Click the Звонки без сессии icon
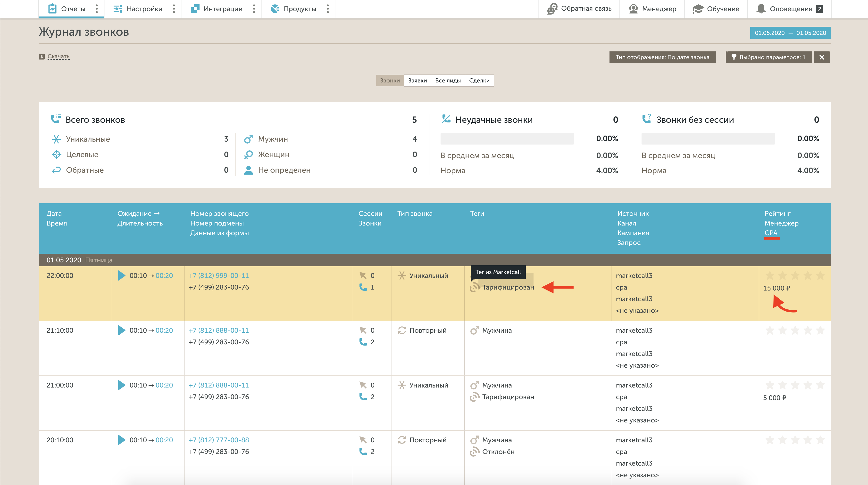This screenshot has width=868, height=485. [x=647, y=119]
